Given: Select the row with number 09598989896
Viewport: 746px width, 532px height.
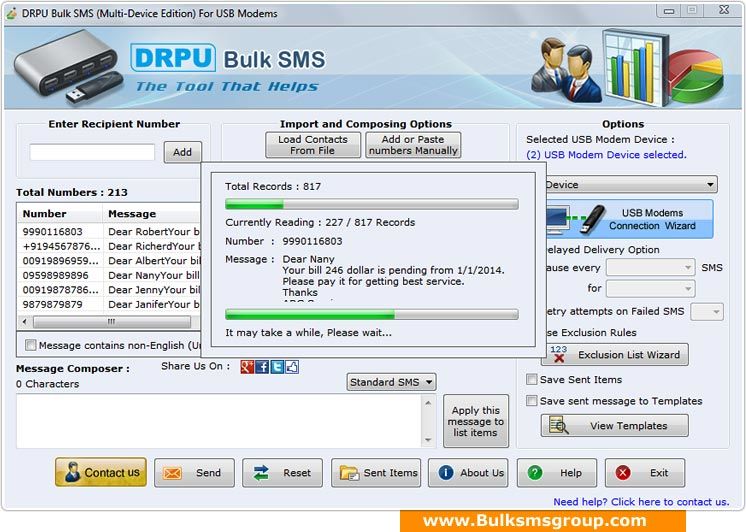Looking at the screenshot, I should [108, 276].
